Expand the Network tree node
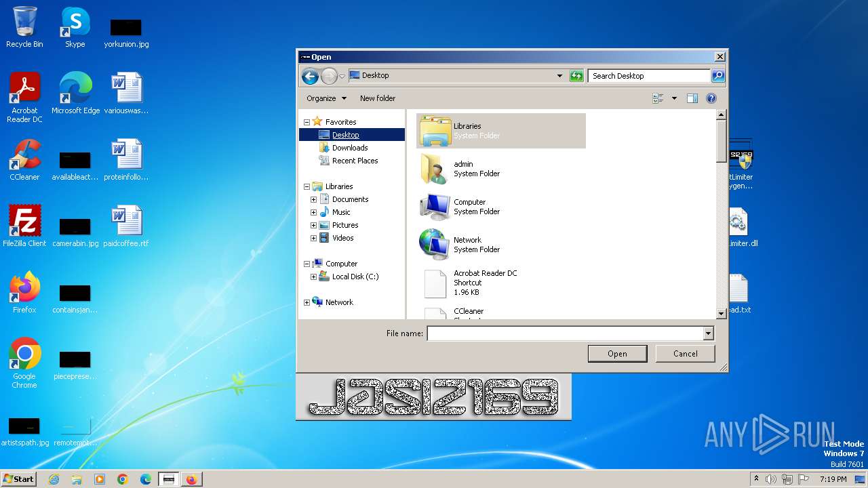Screen dimensions: 868x488 (x=307, y=303)
